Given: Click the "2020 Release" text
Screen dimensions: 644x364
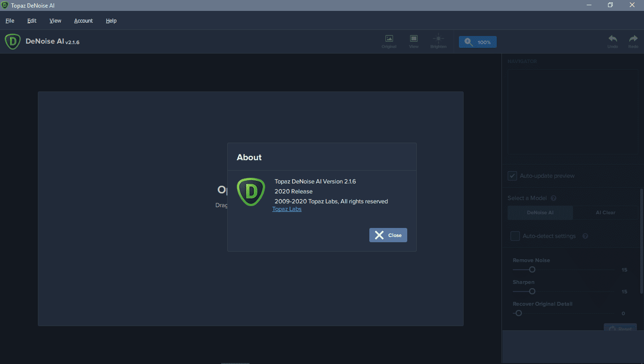Looking at the screenshot, I should point(294,191).
